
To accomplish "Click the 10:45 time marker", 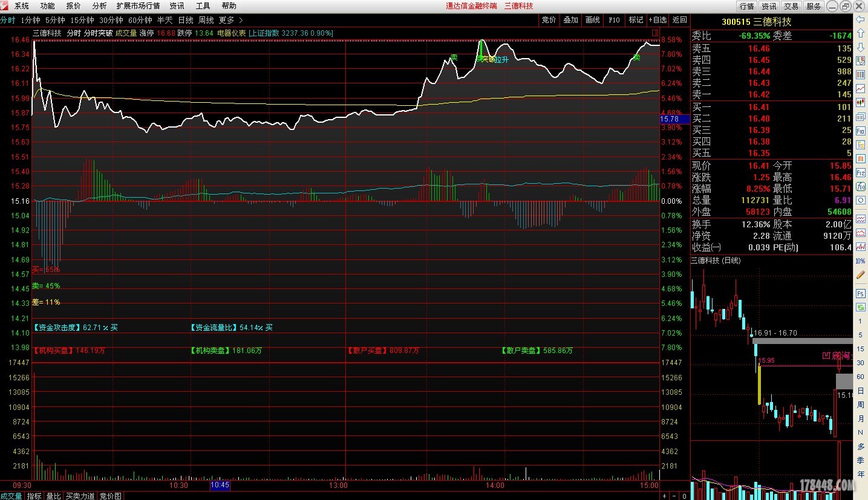I will click(220, 485).
